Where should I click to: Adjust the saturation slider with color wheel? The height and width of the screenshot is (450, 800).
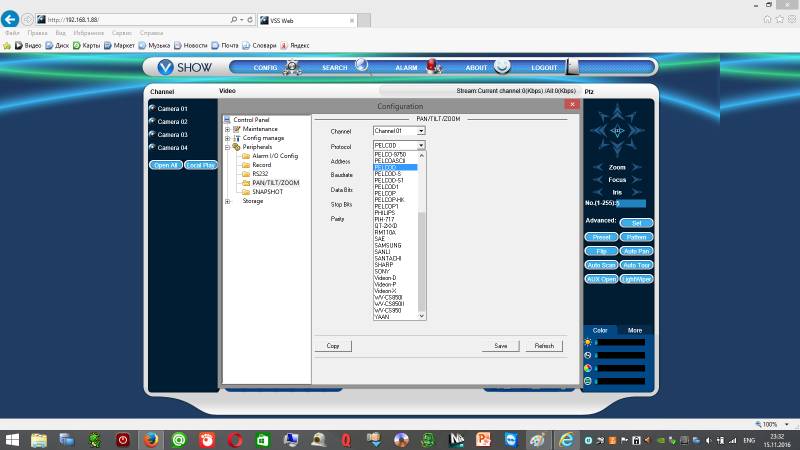click(x=620, y=368)
